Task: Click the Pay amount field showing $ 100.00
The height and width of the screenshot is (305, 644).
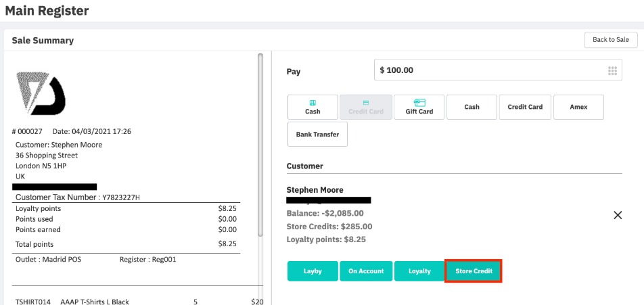Action: (x=487, y=70)
